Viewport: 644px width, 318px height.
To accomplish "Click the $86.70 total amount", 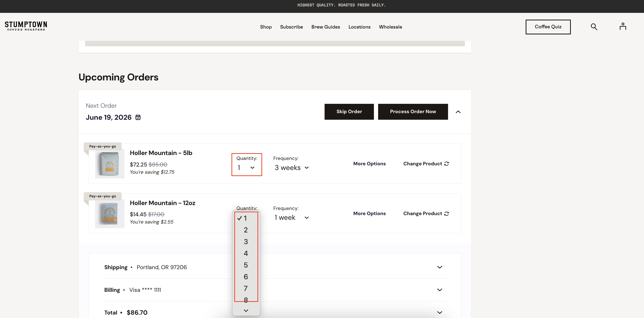I will tap(137, 312).
